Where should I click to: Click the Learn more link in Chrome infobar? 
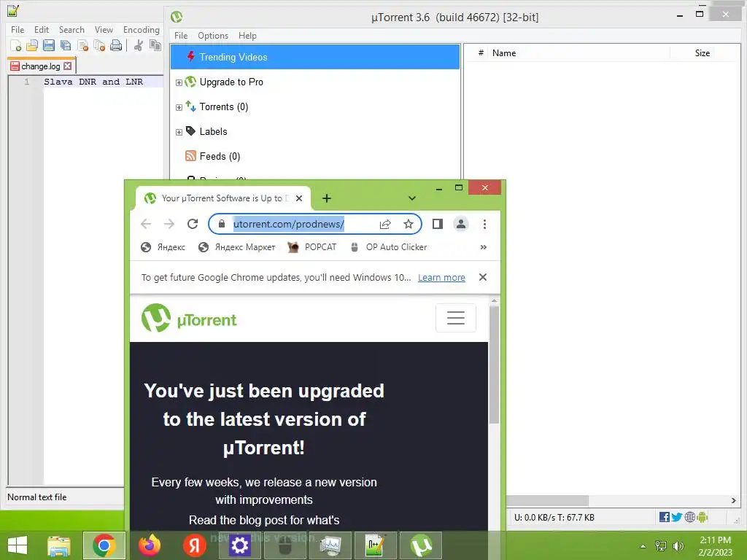(x=441, y=278)
